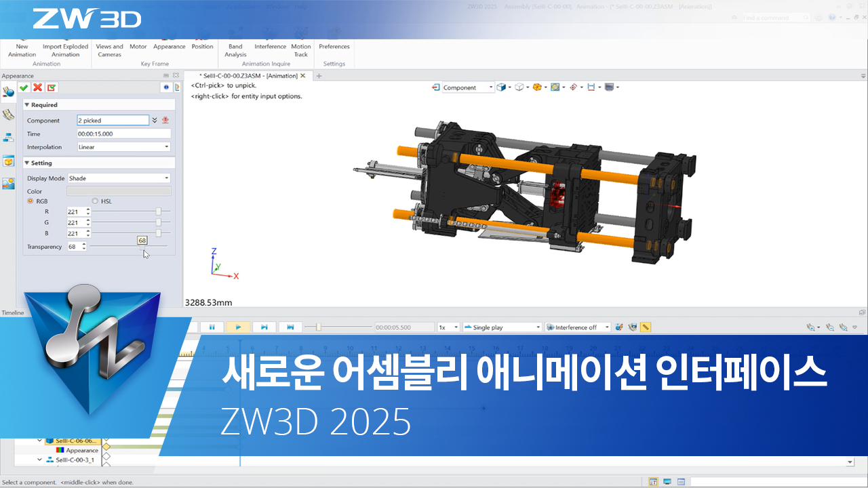Step to the next frame

click(x=264, y=327)
